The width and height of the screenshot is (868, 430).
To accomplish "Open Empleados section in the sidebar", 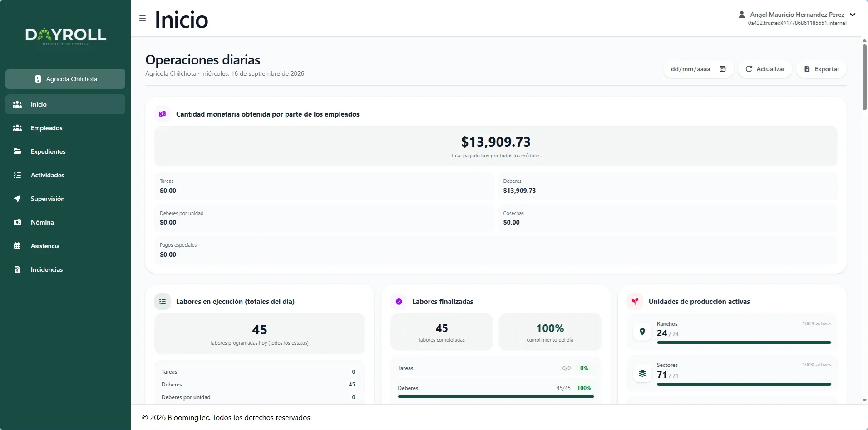I will pyautogui.click(x=65, y=128).
